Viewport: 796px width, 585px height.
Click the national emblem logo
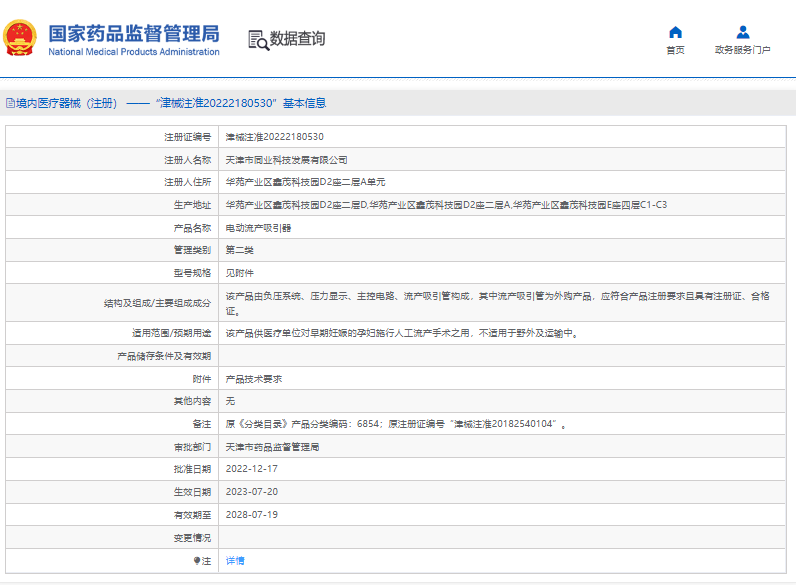click(x=22, y=39)
